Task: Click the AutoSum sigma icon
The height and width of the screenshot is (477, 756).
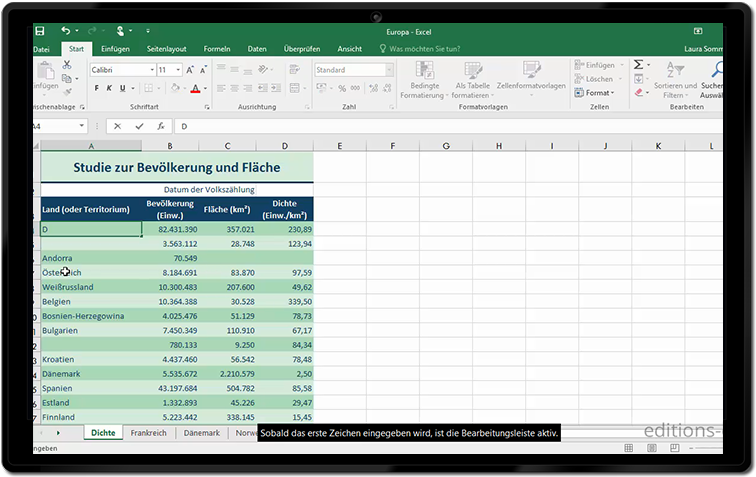Action: (x=639, y=65)
